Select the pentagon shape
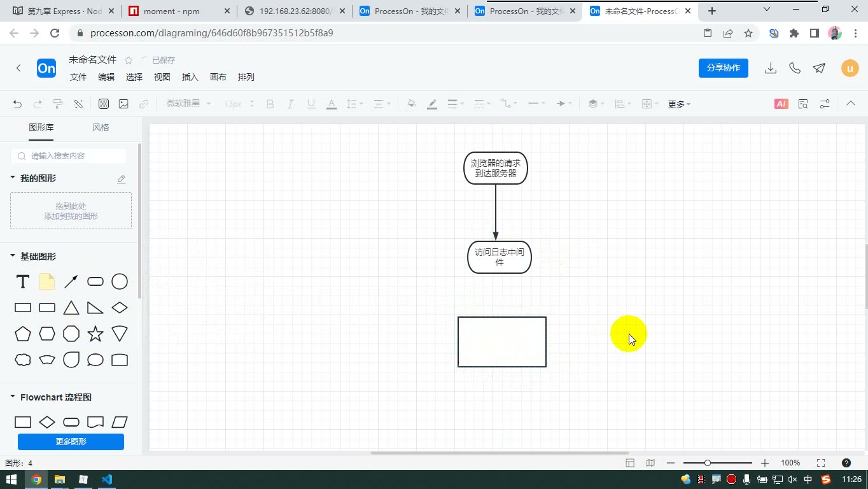 (x=23, y=334)
